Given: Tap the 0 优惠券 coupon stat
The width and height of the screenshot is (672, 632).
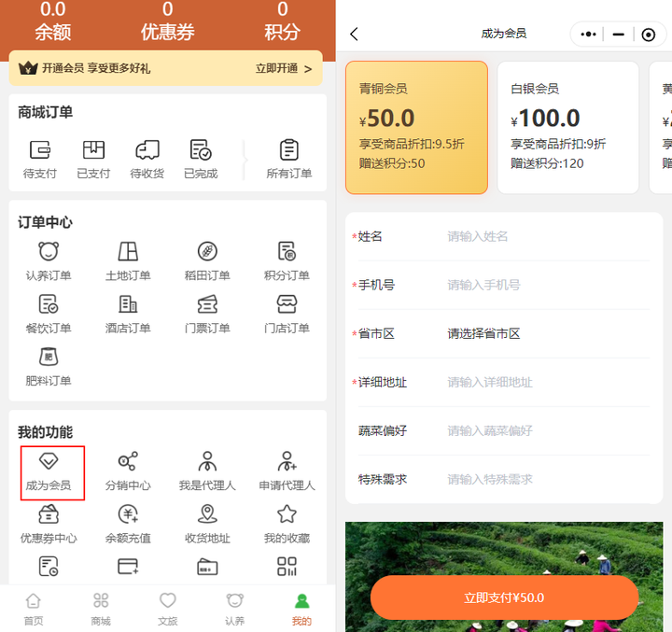Looking at the screenshot, I should 168,21.
